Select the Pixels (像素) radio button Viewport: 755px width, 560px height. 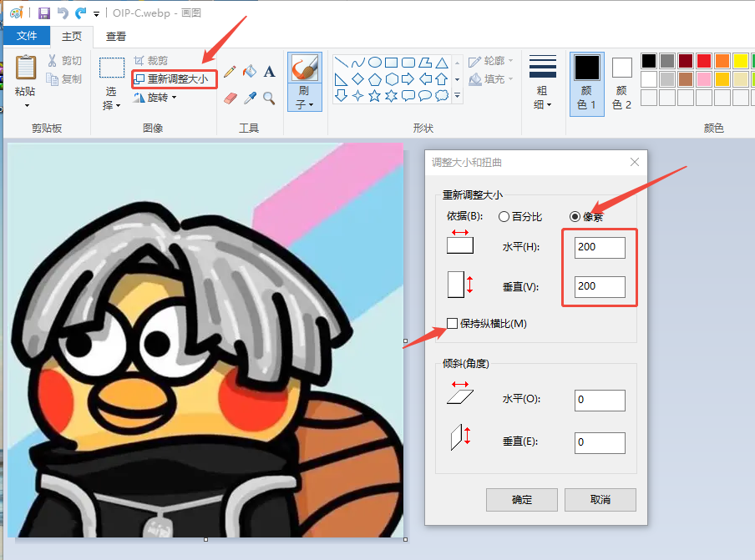575,216
